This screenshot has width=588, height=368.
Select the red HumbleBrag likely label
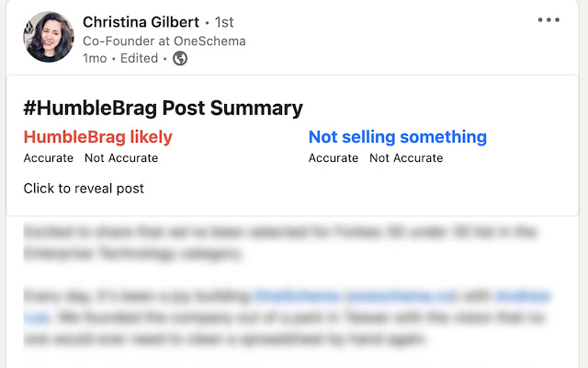coord(98,137)
